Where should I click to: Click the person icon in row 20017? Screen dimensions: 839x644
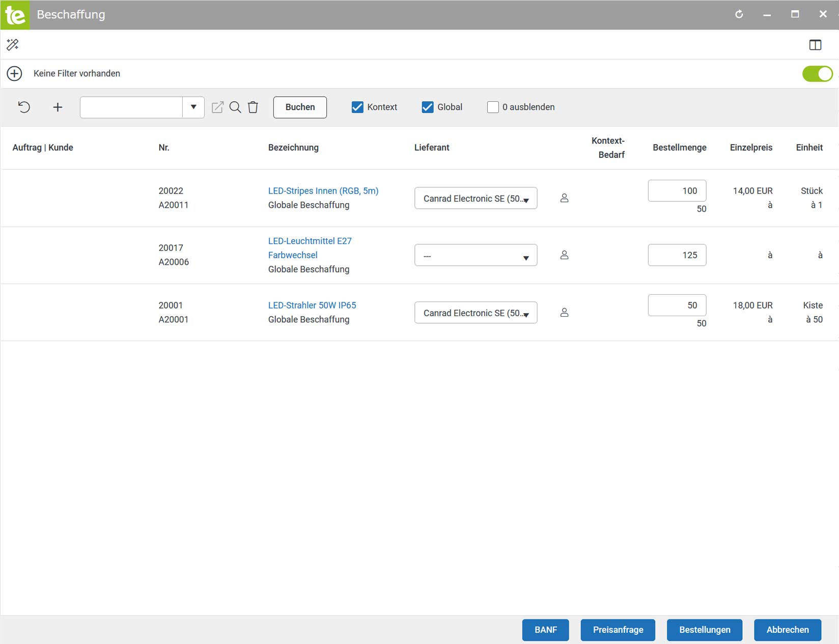564,255
